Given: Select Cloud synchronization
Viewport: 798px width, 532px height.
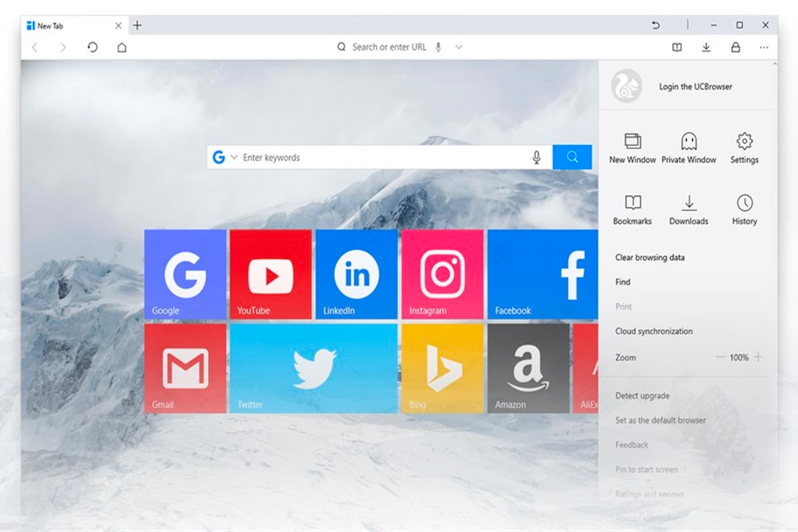Looking at the screenshot, I should 654,331.
